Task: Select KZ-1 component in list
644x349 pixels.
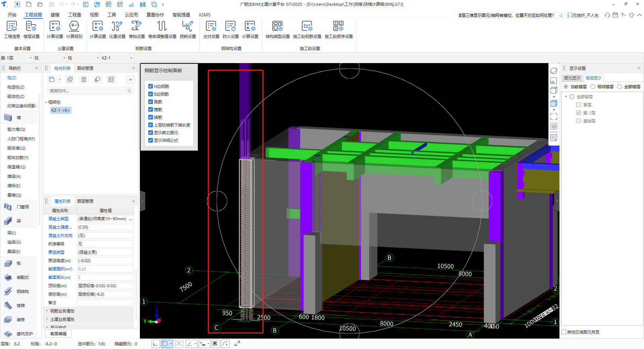Action: tap(61, 110)
